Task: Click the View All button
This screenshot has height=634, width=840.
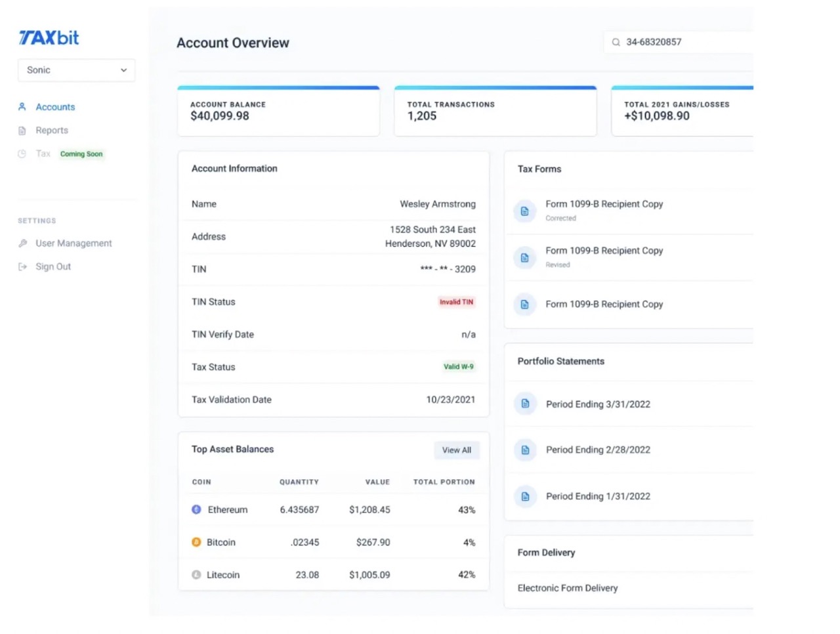Action: click(x=457, y=450)
